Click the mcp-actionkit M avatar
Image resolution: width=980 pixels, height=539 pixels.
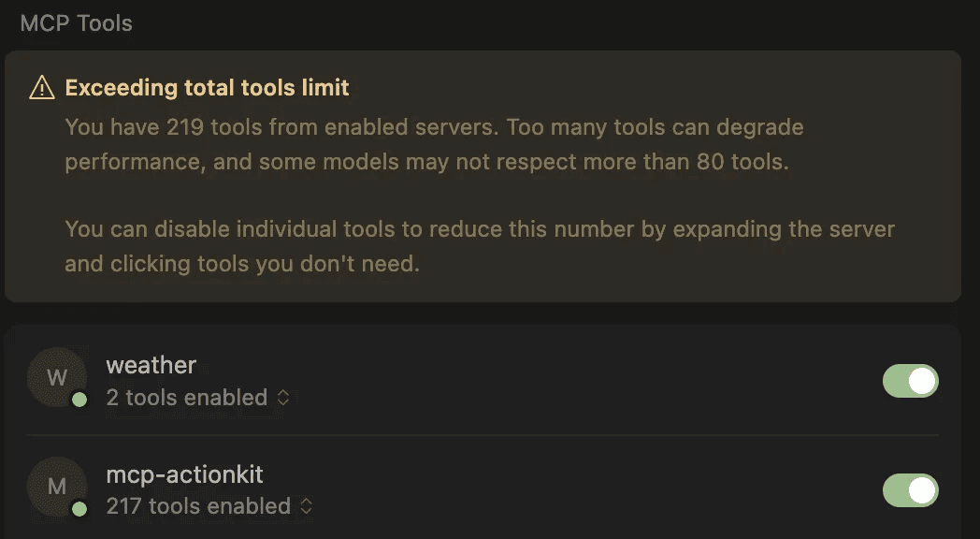click(57, 487)
